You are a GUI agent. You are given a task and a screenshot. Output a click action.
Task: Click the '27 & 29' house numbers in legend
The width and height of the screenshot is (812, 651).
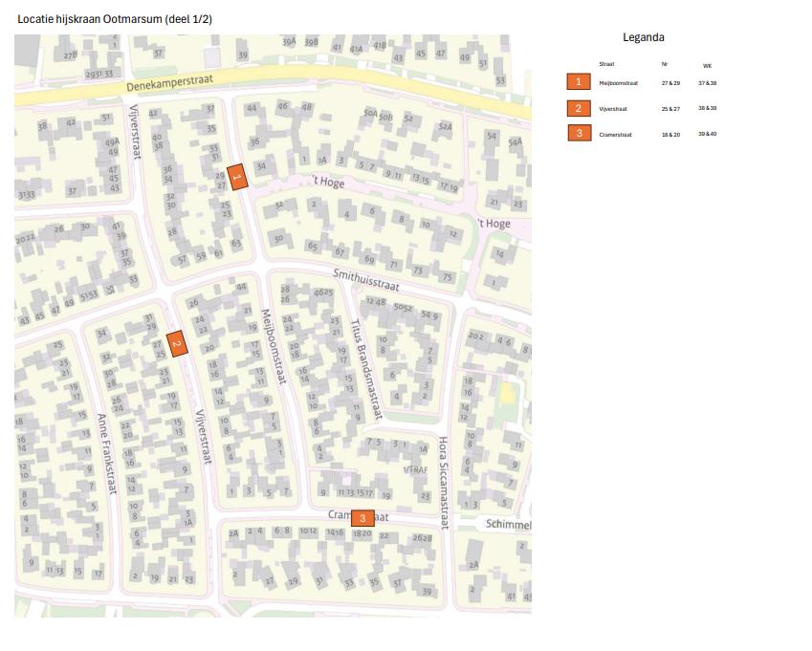click(x=670, y=84)
